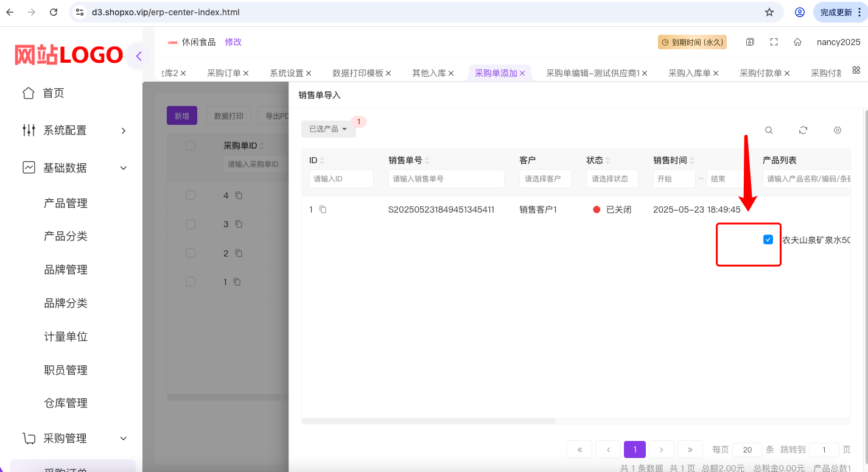The height and width of the screenshot is (472, 868).
Task: Tick the select-all checkbox in purchase table header
Action: 191,146
